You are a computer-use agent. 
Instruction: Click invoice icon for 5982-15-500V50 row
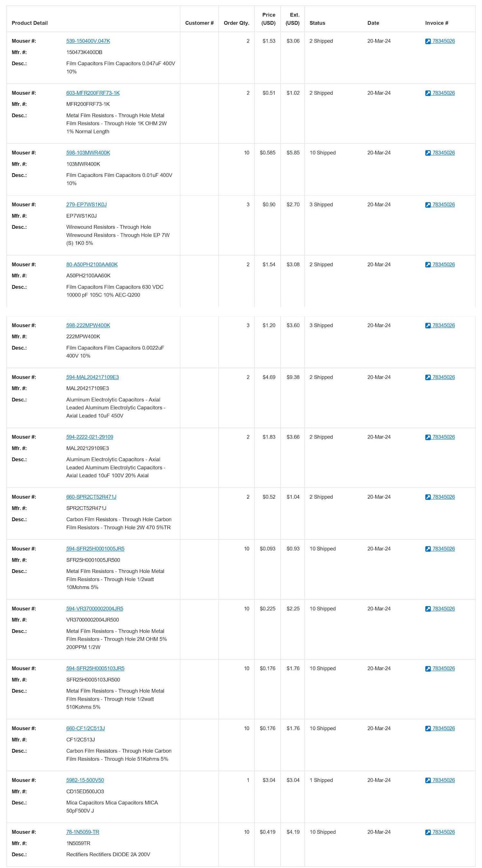coord(428,780)
